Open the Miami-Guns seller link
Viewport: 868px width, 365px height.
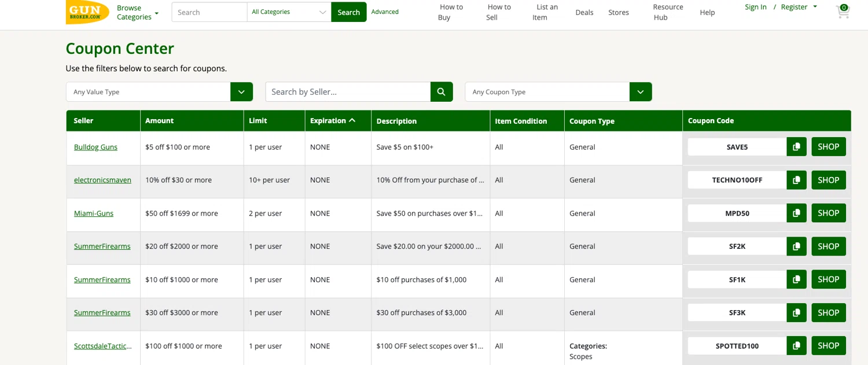coord(94,213)
